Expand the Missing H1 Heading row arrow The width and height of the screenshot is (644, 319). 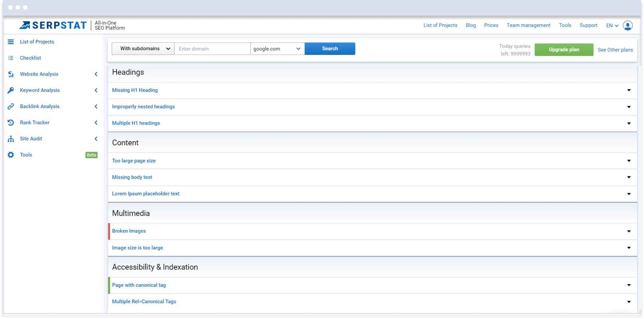coord(629,90)
